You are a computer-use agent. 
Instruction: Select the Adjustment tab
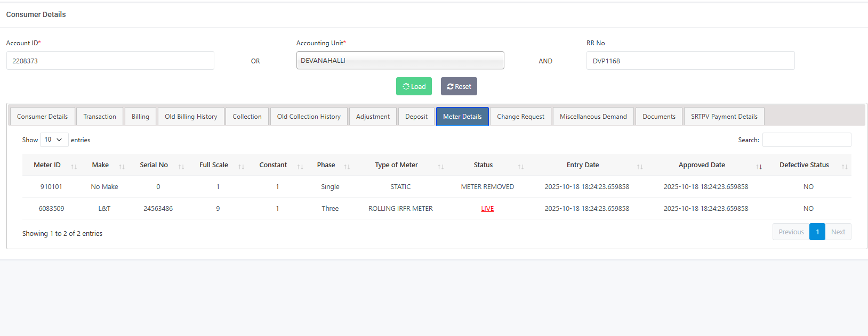373,117
